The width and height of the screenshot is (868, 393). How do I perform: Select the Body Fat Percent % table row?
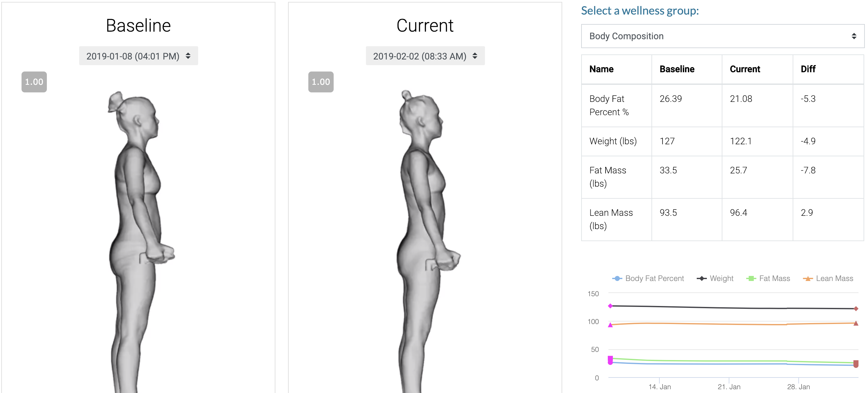coord(722,105)
